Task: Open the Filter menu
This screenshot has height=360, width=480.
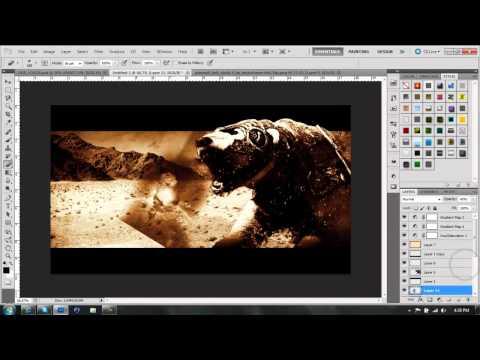Action: [98, 52]
